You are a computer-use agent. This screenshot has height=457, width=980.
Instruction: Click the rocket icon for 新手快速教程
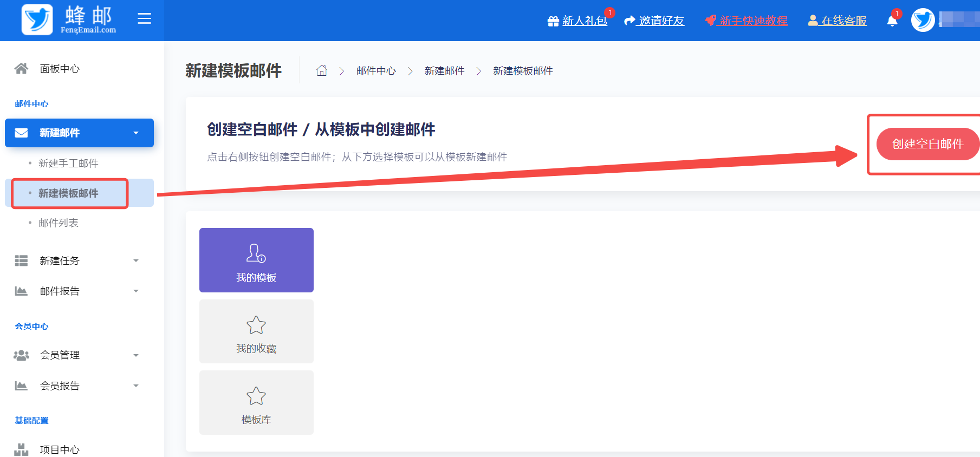710,21
